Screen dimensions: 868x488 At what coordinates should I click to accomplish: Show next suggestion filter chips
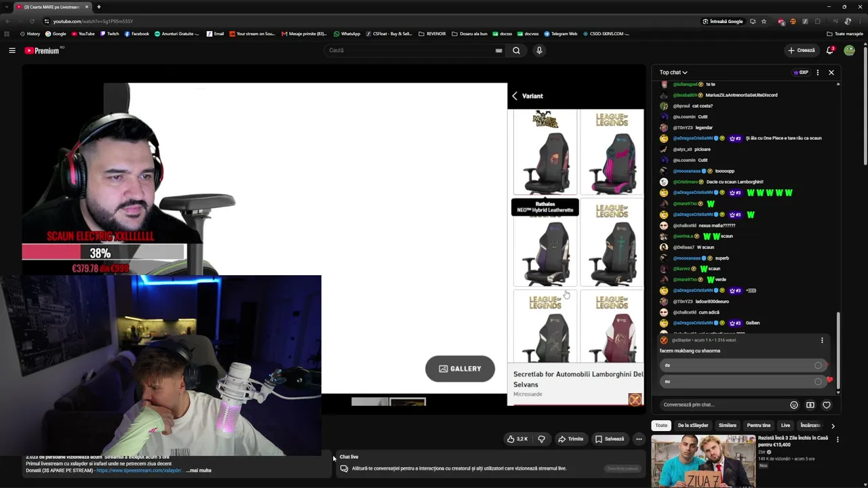tap(833, 426)
